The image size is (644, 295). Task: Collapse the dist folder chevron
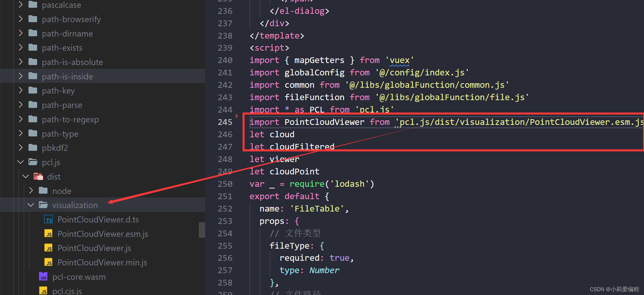pyautogui.click(x=26, y=176)
